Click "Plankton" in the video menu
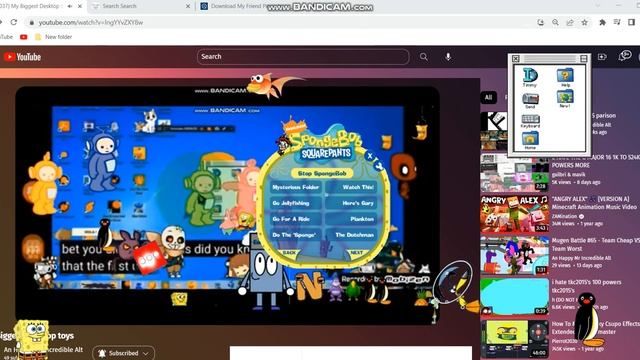The width and height of the screenshot is (640, 360). click(x=352, y=219)
